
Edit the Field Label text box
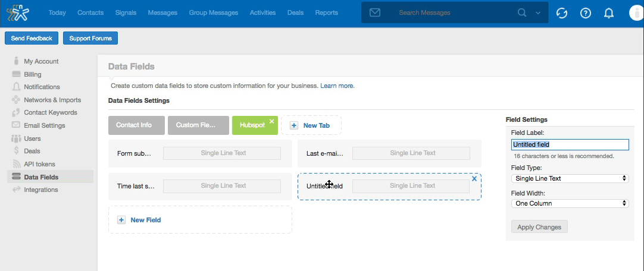coord(570,145)
